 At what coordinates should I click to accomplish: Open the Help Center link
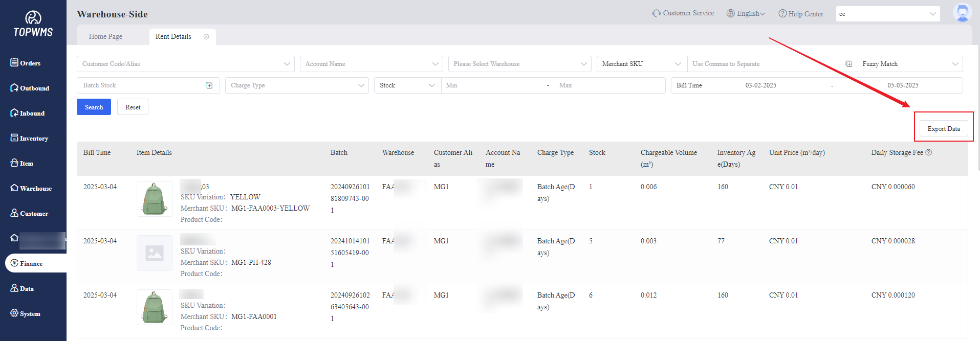(801, 14)
